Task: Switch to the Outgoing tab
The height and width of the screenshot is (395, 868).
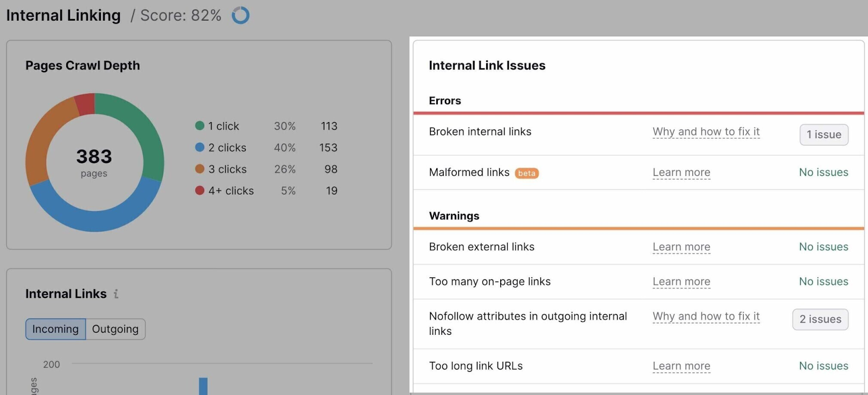Action: point(115,329)
